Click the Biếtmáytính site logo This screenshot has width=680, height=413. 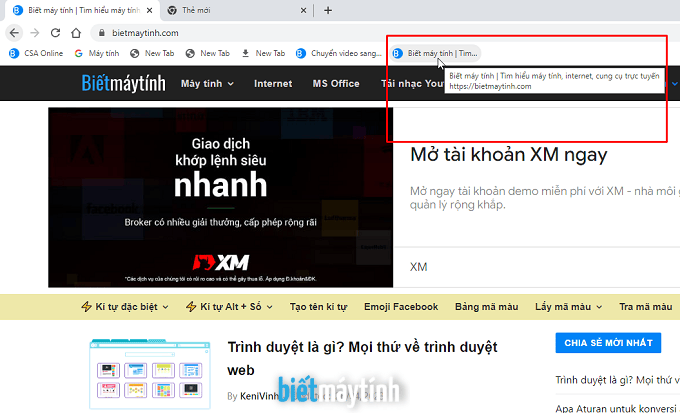124,83
